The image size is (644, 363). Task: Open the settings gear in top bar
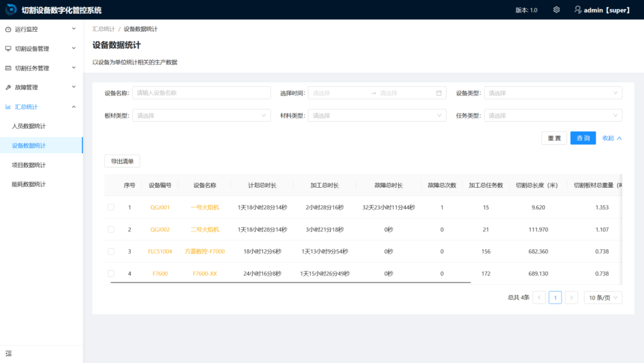click(x=556, y=9)
